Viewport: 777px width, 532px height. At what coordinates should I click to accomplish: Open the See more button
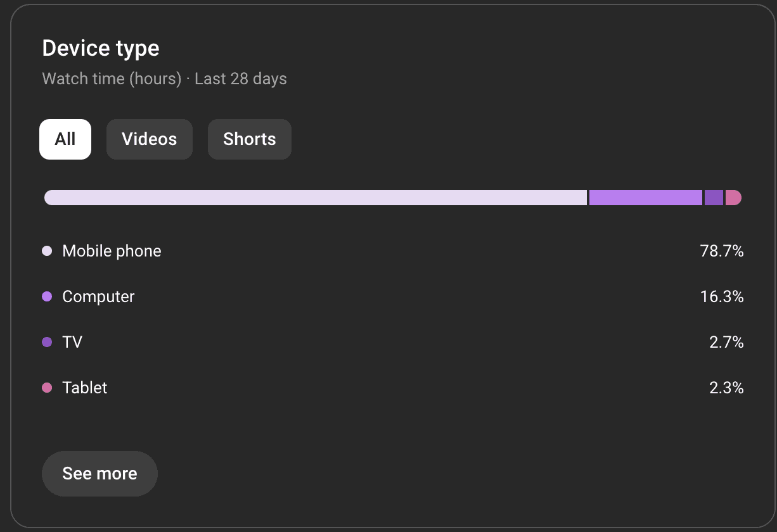pos(100,474)
